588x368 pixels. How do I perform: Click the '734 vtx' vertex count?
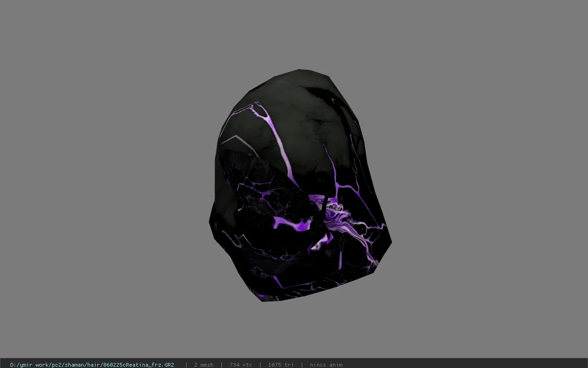(x=241, y=365)
